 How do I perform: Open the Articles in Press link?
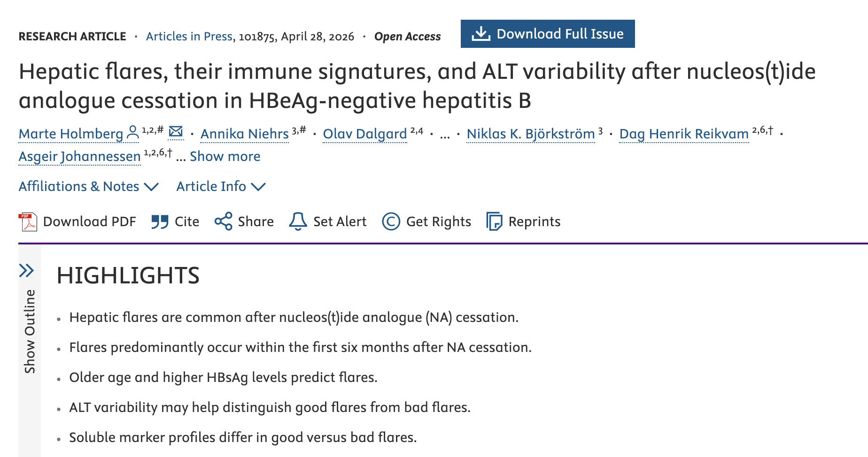(x=189, y=36)
